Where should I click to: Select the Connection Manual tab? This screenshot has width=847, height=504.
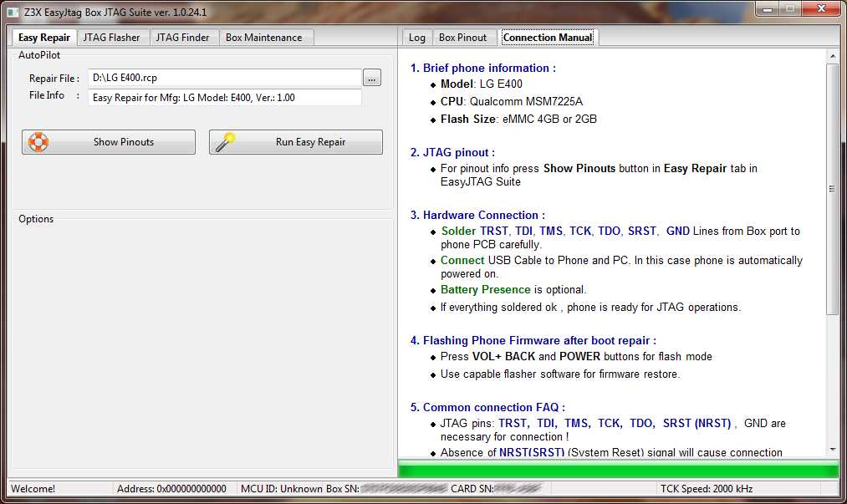click(x=548, y=38)
